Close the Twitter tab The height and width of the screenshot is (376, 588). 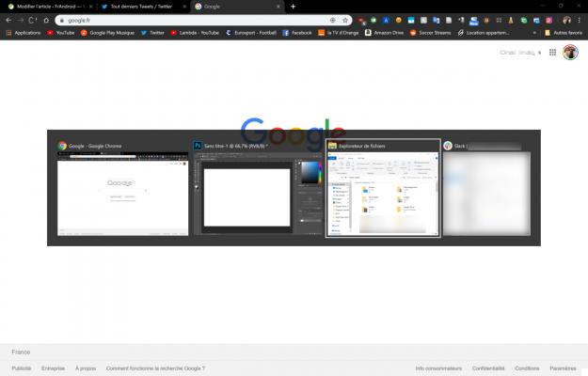point(184,7)
